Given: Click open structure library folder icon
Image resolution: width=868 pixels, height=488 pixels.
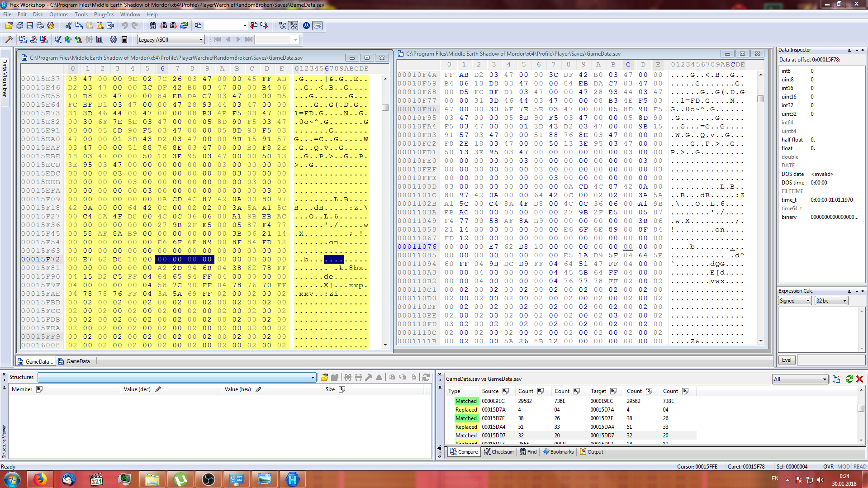Looking at the screenshot, I should pyautogui.click(x=324, y=377).
